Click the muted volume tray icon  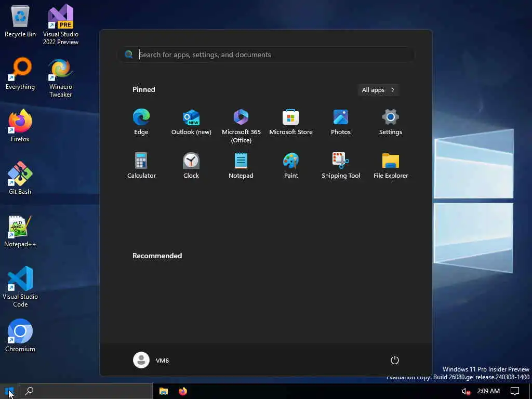[466, 392]
